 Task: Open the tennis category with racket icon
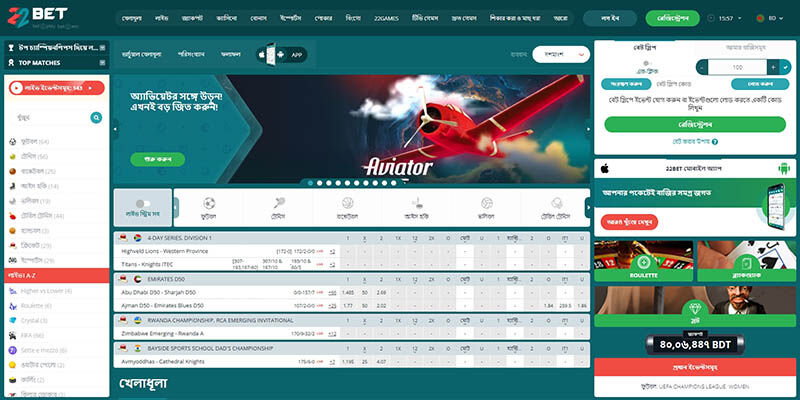point(279,208)
